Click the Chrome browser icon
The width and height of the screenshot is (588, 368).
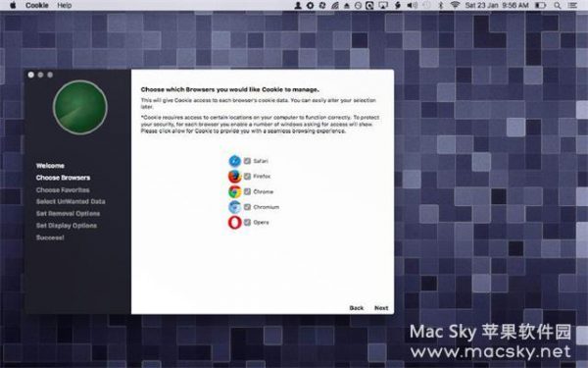pyautogui.click(x=235, y=191)
